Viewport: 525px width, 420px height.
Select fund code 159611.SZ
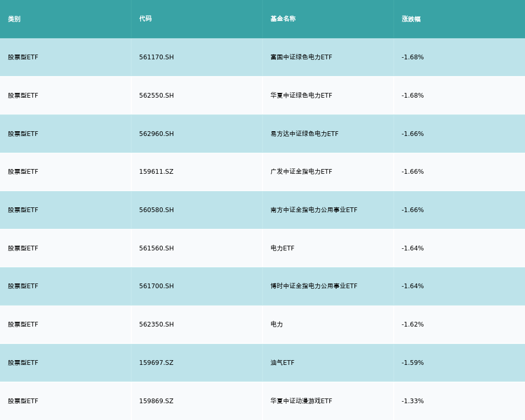156,172
